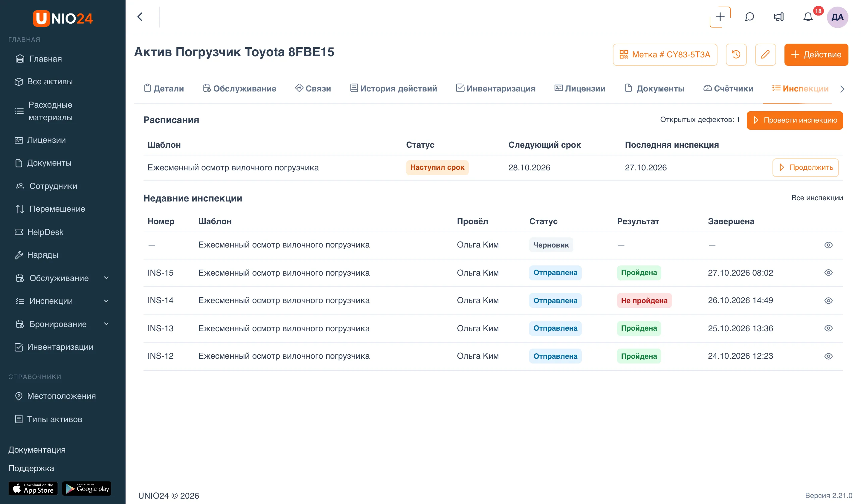Screen dimensions: 861x504
Task: Open the notifications bell with 18 badge
Action: (808, 17)
